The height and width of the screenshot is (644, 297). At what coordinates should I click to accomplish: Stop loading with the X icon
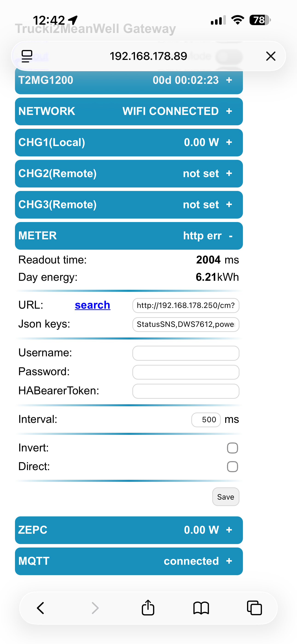(x=271, y=56)
